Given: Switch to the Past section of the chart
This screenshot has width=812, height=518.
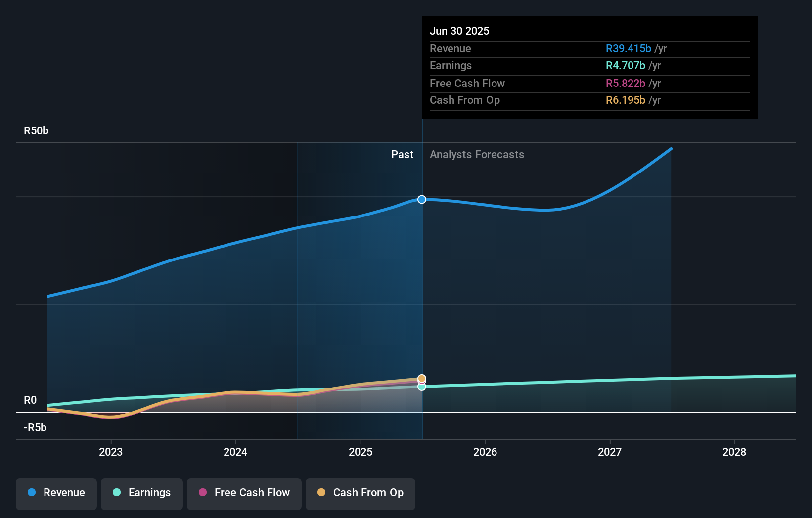Looking at the screenshot, I should (x=402, y=154).
